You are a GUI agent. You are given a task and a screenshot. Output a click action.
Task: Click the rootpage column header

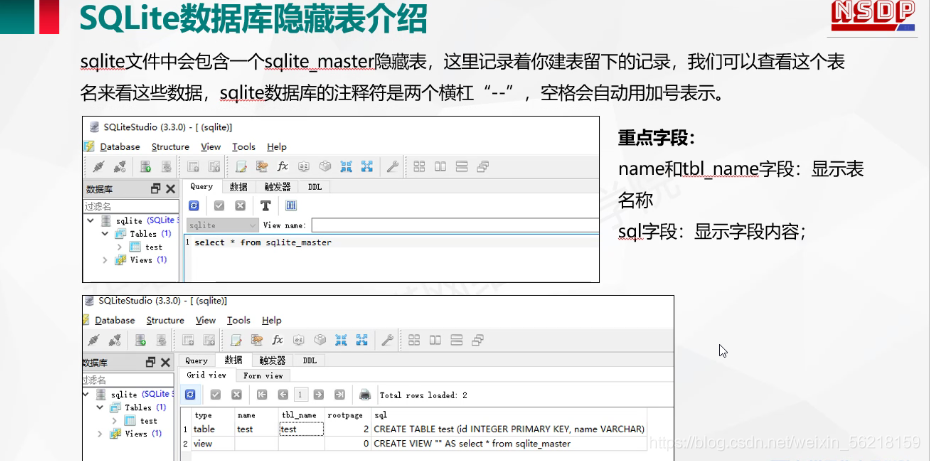pyautogui.click(x=348, y=415)
